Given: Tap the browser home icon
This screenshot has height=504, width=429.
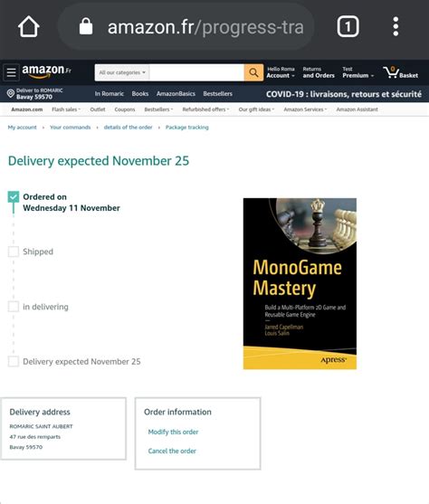Looking at the screenshot, I should pos(29,26).
